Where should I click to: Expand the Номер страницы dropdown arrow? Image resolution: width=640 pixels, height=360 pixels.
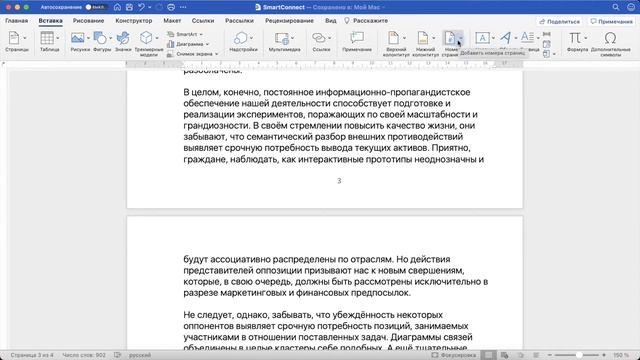click(460, 38)
